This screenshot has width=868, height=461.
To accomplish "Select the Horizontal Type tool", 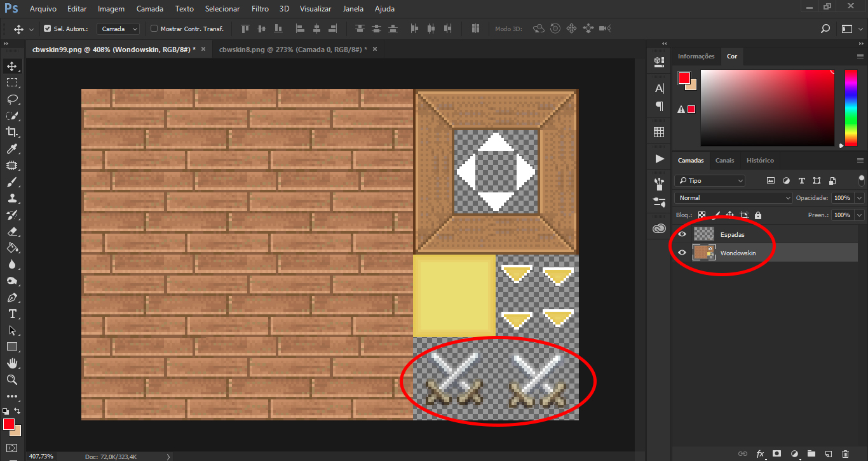I will [12, 314].
